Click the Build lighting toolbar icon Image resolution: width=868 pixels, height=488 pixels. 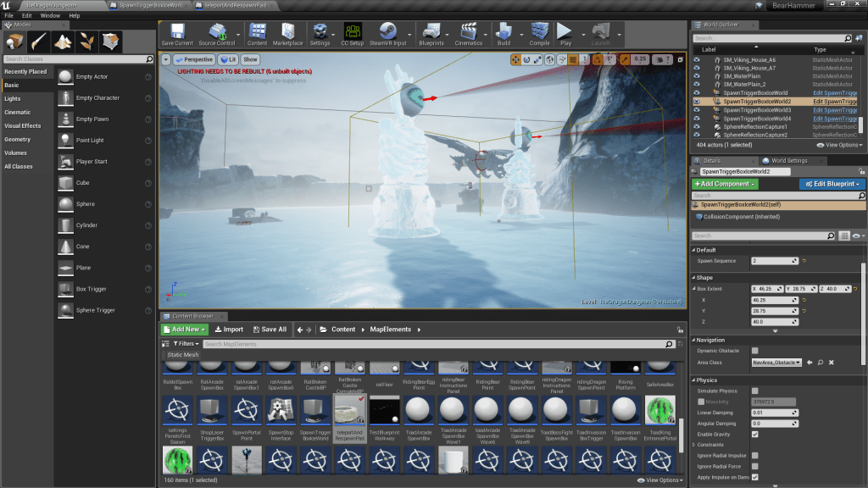click(504, 32)
